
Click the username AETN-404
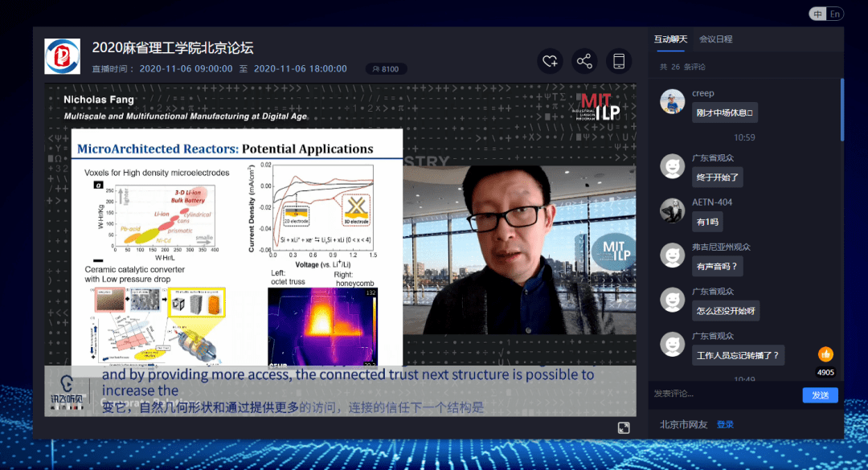(712, 202)
